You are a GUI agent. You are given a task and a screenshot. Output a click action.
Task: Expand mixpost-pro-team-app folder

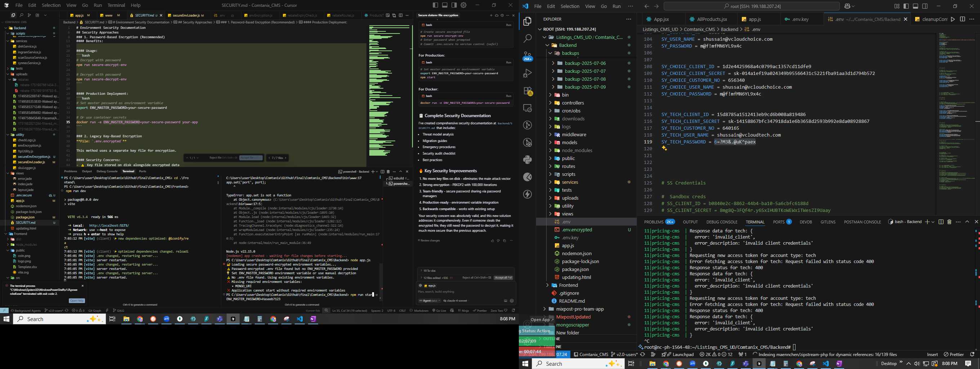tap(545, 309)
